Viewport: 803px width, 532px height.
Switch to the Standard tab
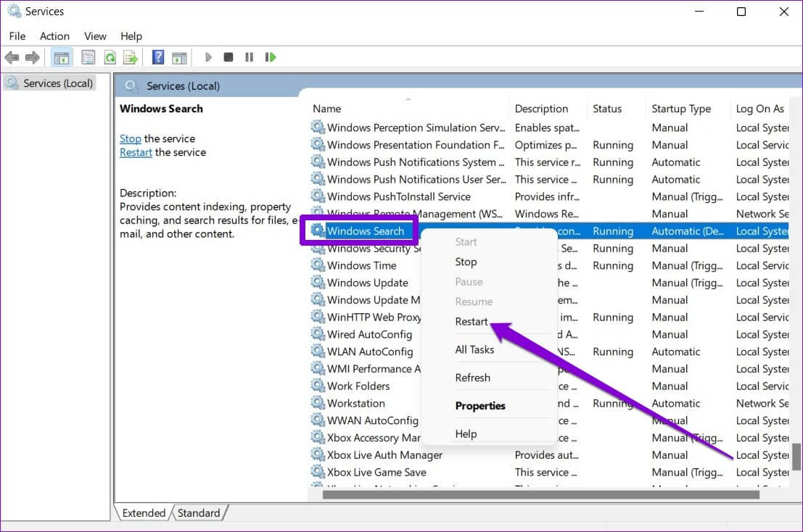coord(199,512)
